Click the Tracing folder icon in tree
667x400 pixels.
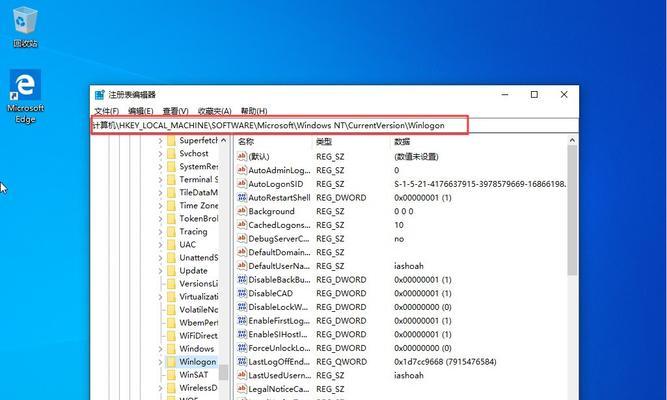171,231
